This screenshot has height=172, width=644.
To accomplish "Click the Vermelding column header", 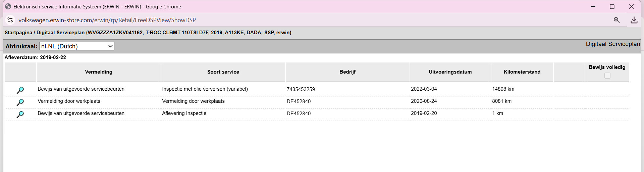I will [x=99, y=72].
